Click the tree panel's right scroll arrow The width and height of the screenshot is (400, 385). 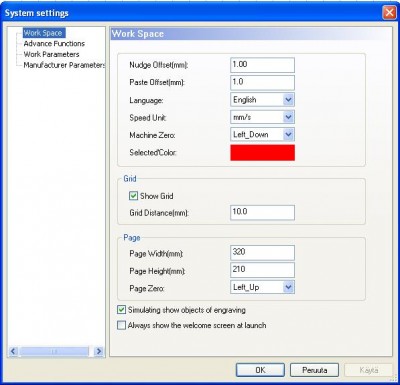click(x=99, y=351)
